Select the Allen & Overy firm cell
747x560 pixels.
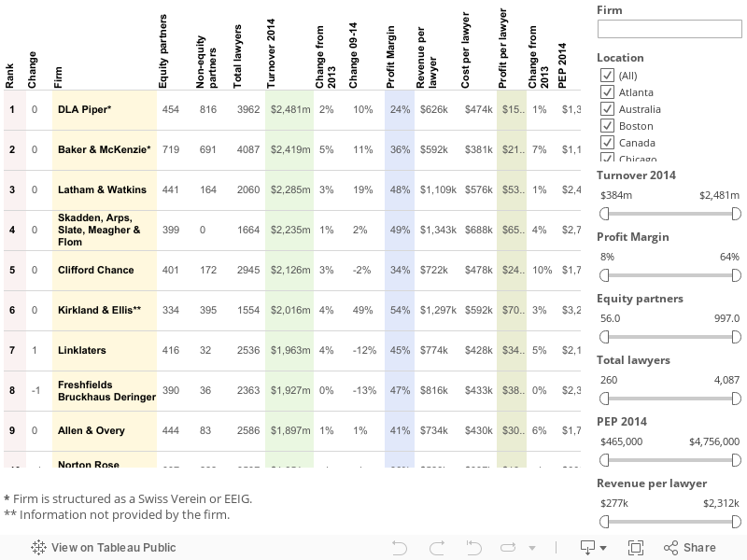[x=105, y=430]
